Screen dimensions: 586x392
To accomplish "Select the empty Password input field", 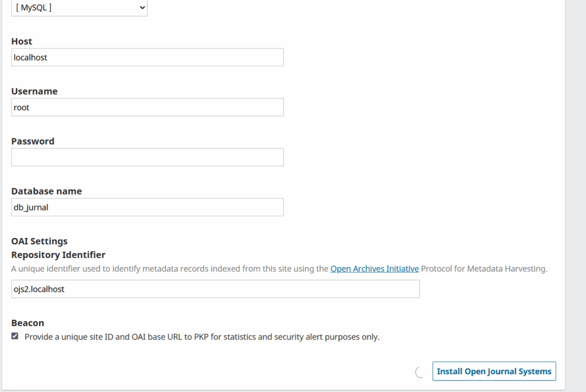I will point(147,157).
